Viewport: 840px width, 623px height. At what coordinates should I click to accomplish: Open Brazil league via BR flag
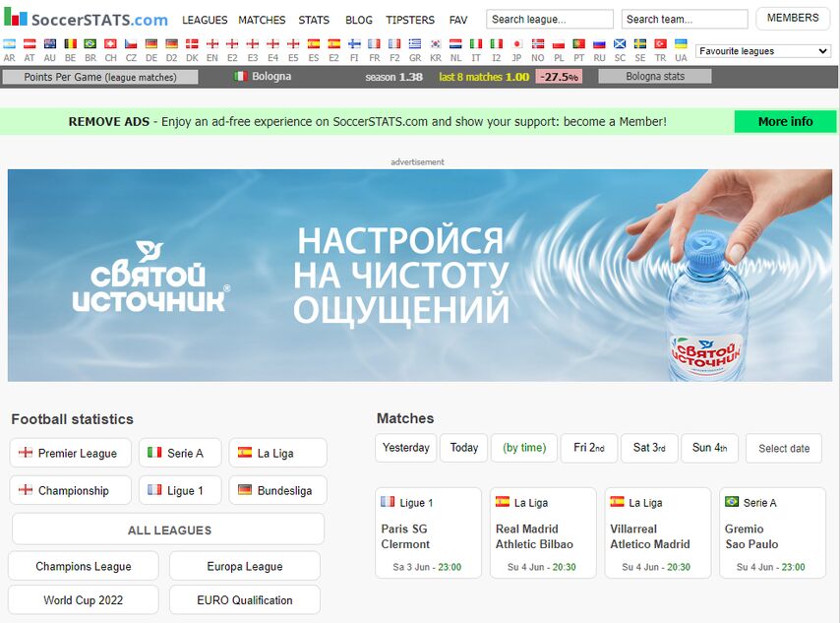coord(90,44)
